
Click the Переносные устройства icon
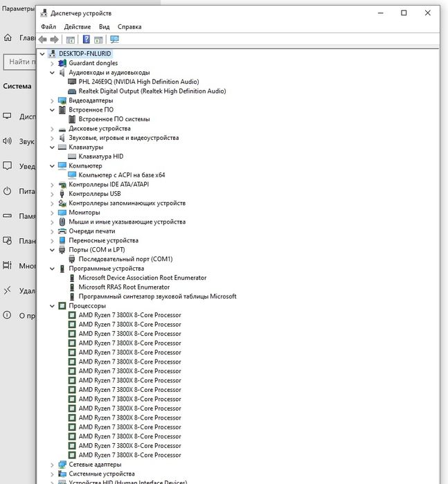coord(62,240)
